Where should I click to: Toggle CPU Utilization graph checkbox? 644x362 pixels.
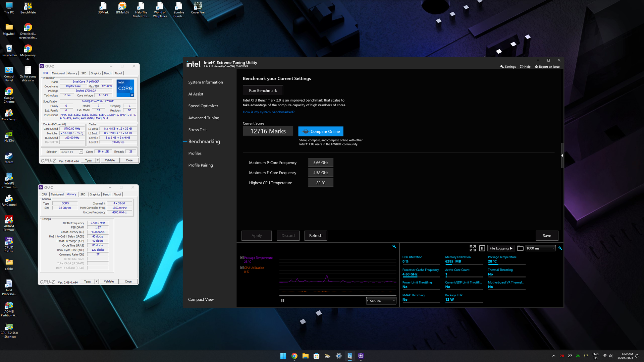241,267
